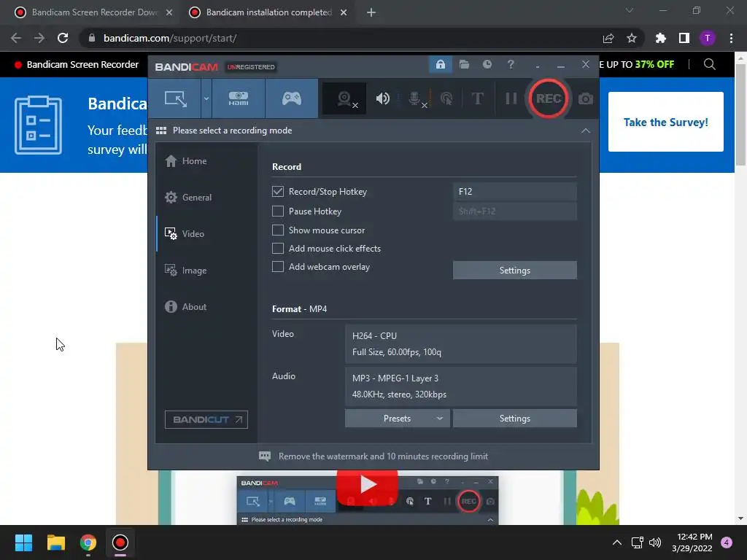Toggle microphone icon in Bandicam toolbar
The image size is (747, 560).
tap(415, 98)
